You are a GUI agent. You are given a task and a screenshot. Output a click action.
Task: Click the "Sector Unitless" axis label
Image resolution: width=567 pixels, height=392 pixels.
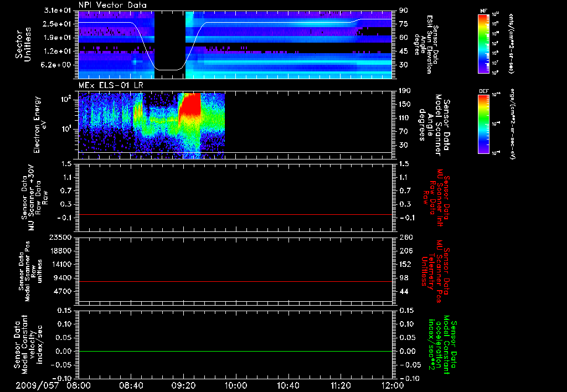point(23,44)
